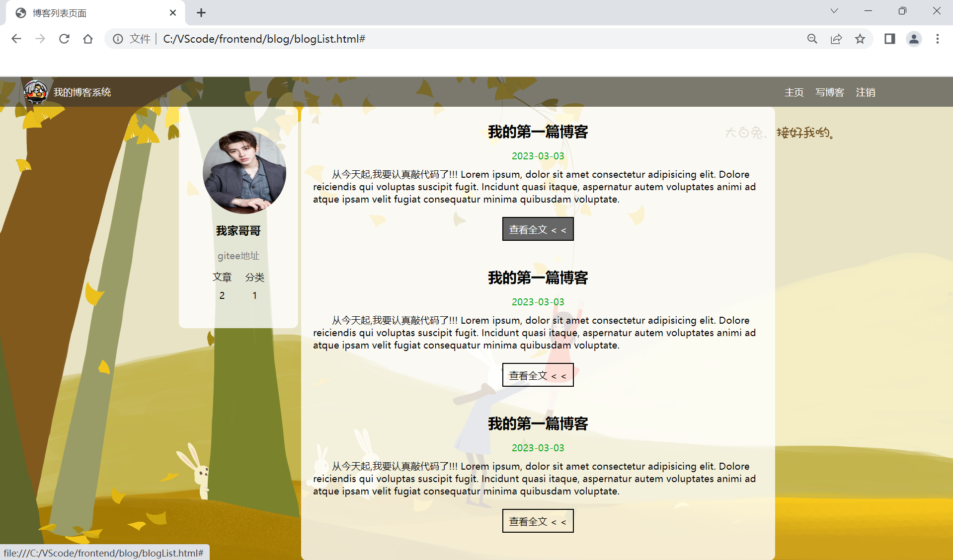Open a new tab with plus button
This screenshot has width=953, height=560.
[x=201, y=13]
